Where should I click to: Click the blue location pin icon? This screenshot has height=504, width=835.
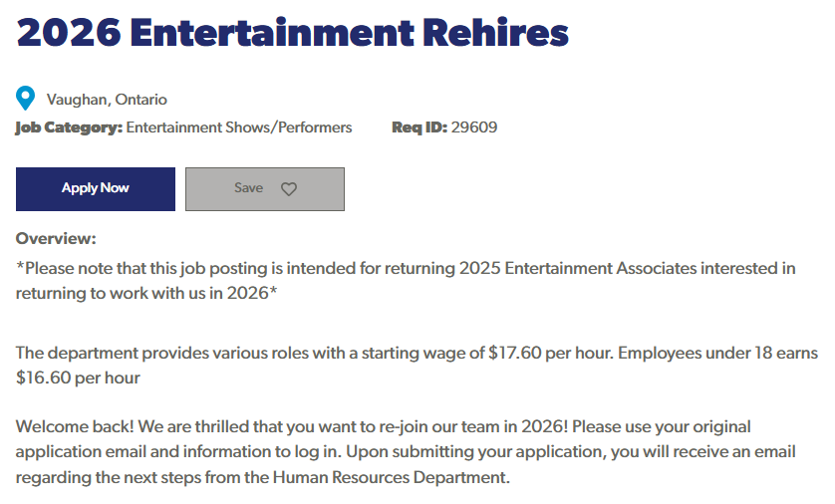(x=26, y=99)
